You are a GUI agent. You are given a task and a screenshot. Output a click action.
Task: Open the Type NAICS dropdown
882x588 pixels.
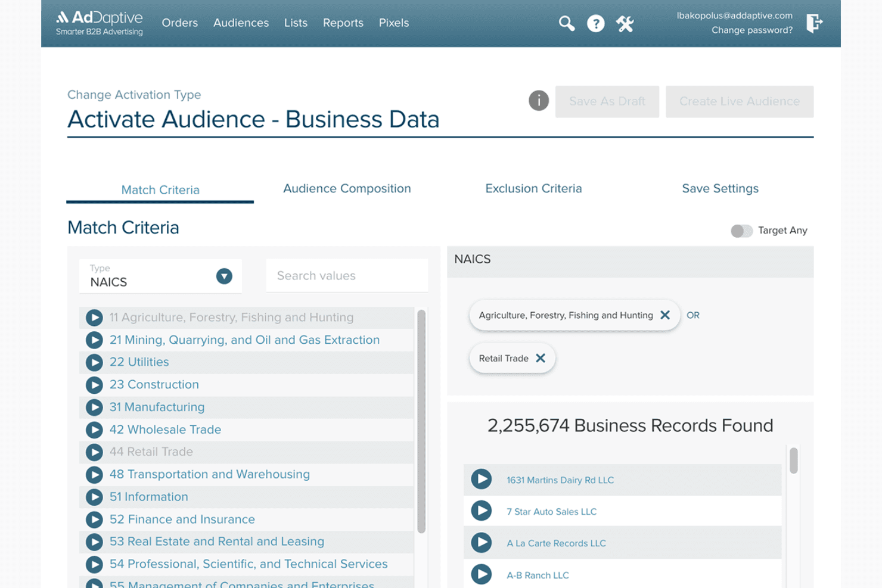[160, 276]
